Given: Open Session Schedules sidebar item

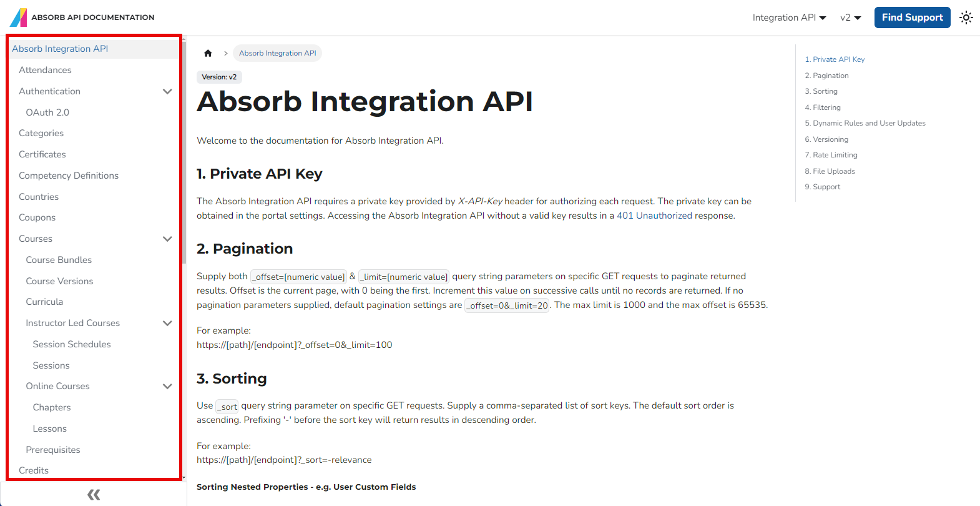Looking at the screenshot, I should pos(72,344).
